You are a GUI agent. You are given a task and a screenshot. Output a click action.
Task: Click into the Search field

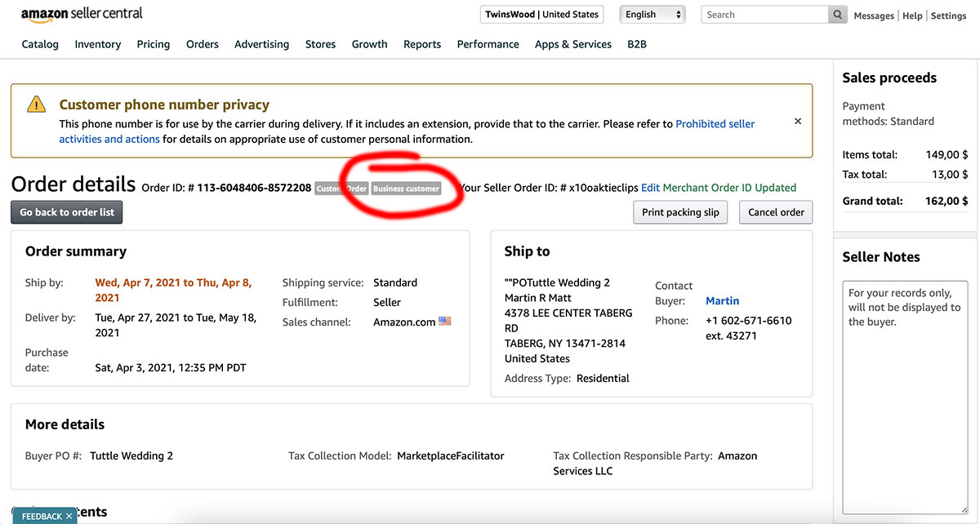click(765, 15)
